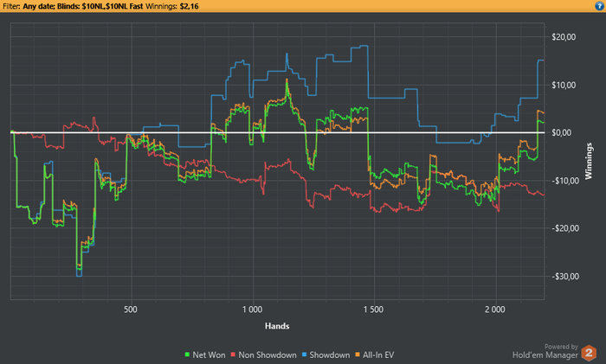Click the -$30,00 y-axis label
The image size is (606, 364).
click(x=565, y=277)
